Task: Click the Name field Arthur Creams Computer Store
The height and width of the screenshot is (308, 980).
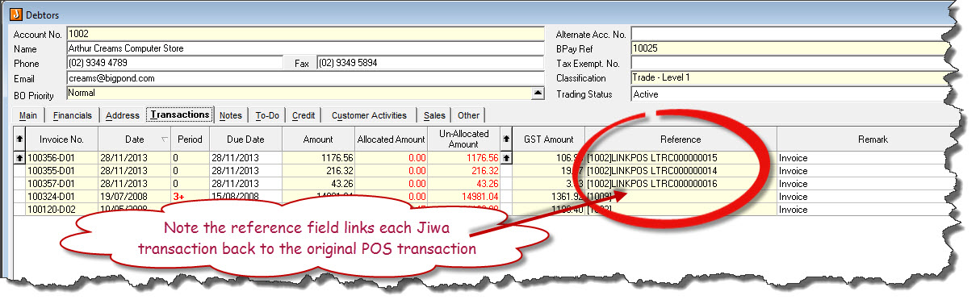Action: [305, 48]
